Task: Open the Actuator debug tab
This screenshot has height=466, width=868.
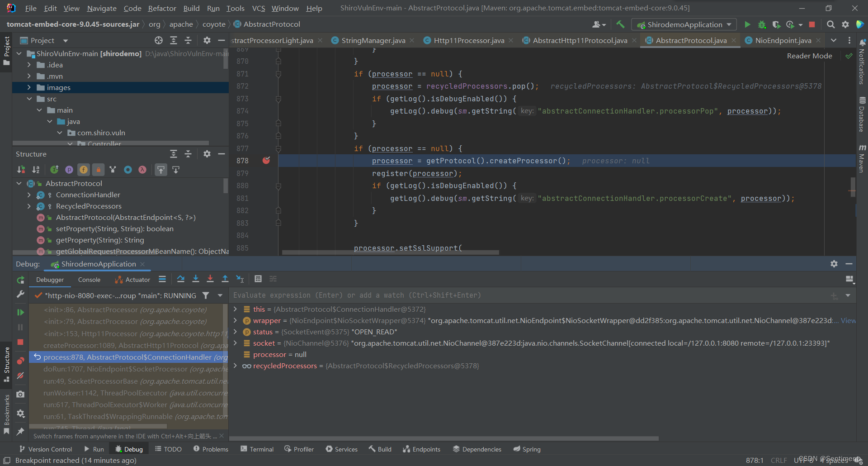Action: [133, 280]
